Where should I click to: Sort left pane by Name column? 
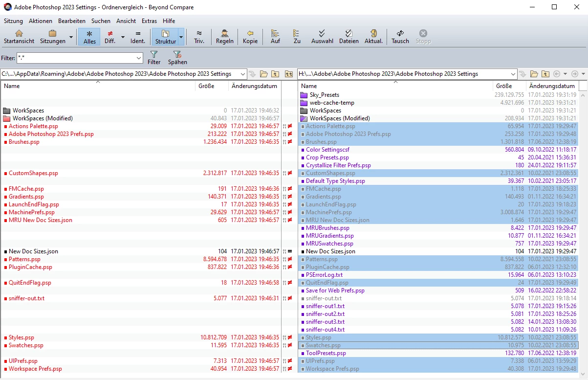(98, 86)
